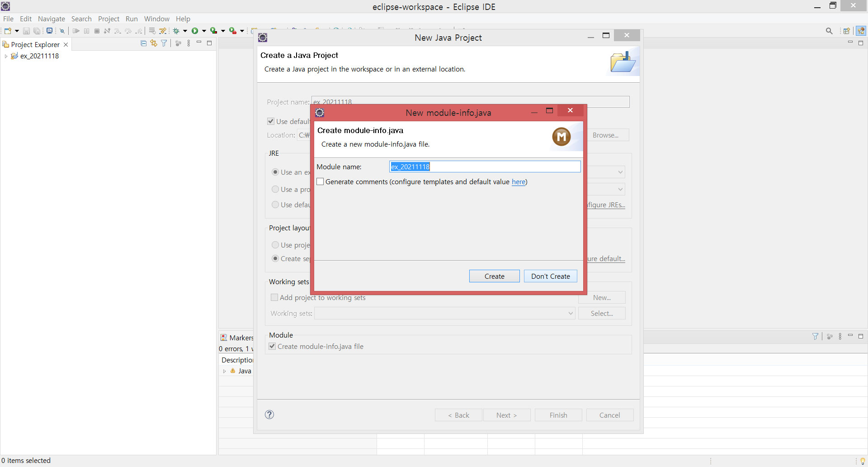This screenshot has width=868, height=467.
Task: Click the Step Over icon
Action: click(128, 31)
